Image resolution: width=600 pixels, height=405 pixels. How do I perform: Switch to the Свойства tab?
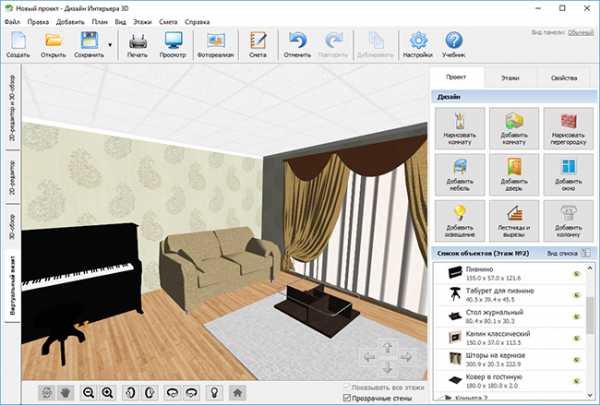pyautogui.click(x=564, y=75)
